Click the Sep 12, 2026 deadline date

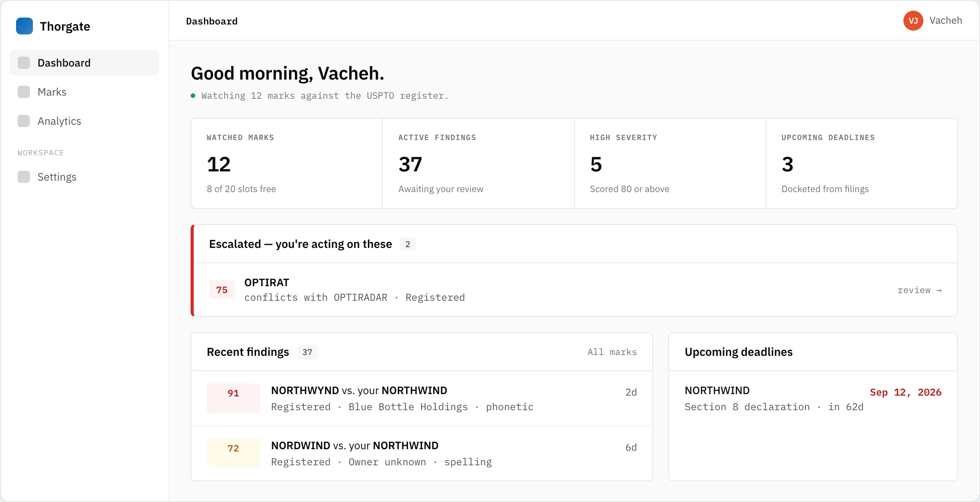906,392
